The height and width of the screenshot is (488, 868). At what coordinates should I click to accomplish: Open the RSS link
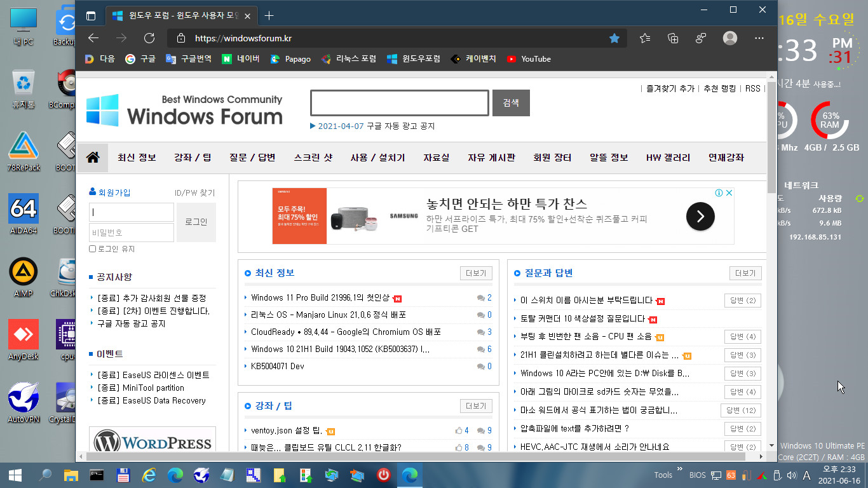coord(752,89)
